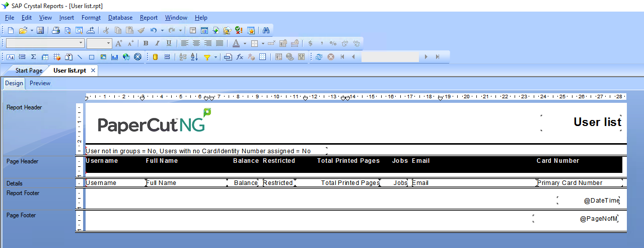Toggle Justified alignment
644x248 pixels.
click(220, 43)
